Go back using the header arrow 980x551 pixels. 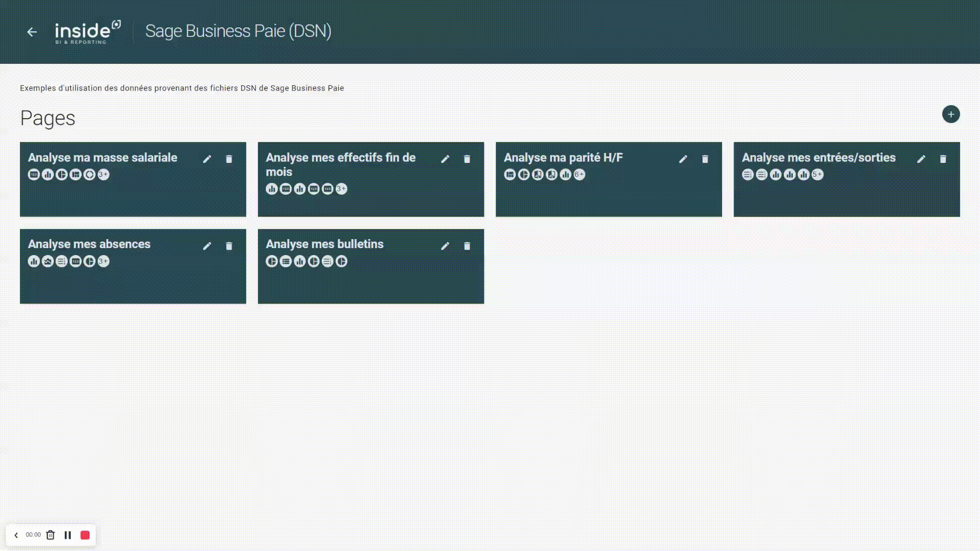pyautogui.click(x=32, y=32)
